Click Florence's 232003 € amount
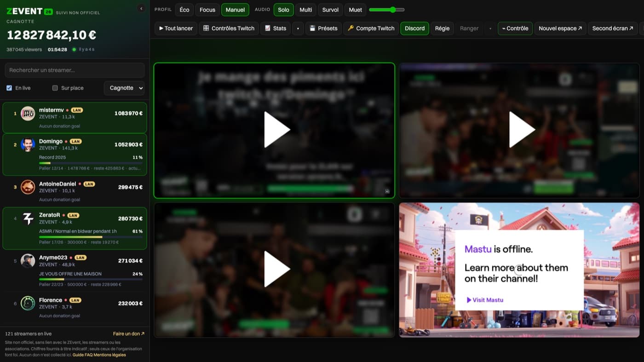The width and height of the screenshot is (644, 362). click(130, 304)
